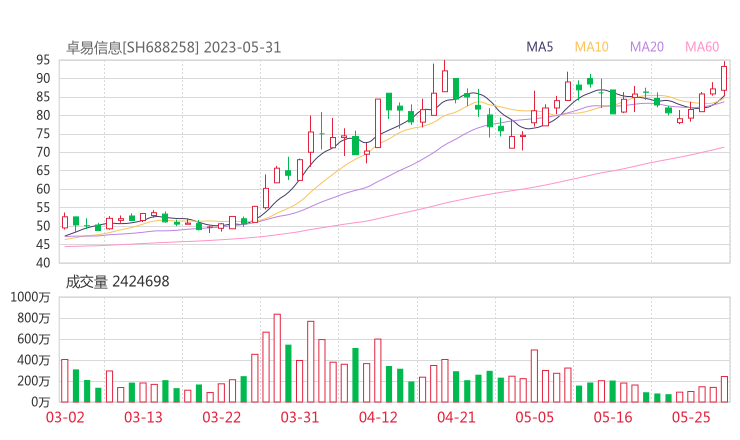
Task: Hide the MA20 line via its legend
Action: pyautogui.click(x=647, y=47)
